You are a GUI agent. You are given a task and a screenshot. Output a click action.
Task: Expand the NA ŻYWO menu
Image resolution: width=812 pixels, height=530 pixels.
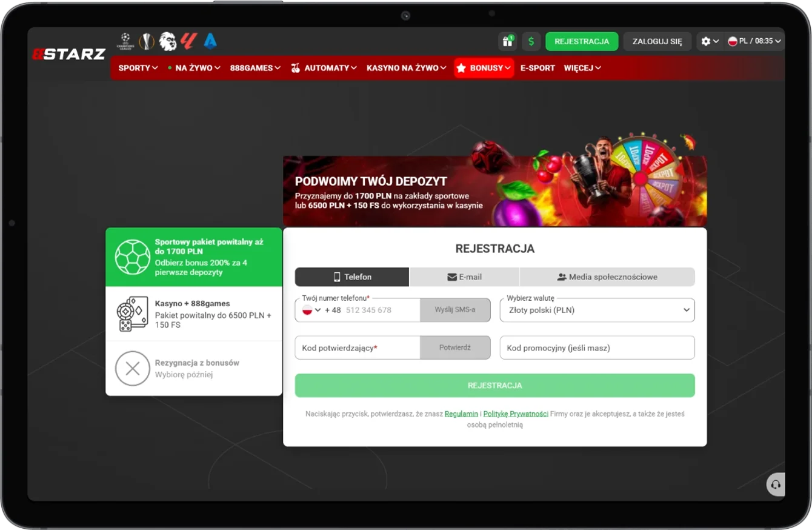coord(194,68)
